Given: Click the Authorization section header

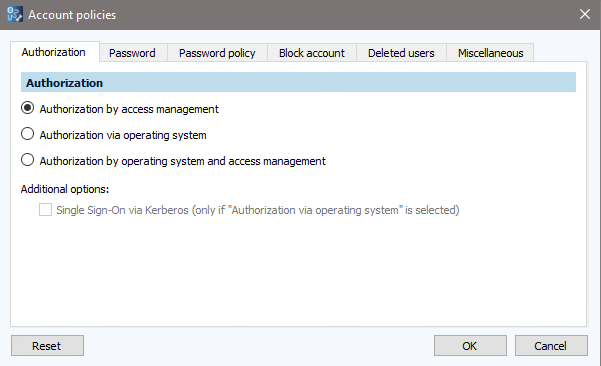Looking at the screenshot, I should 298,82.
